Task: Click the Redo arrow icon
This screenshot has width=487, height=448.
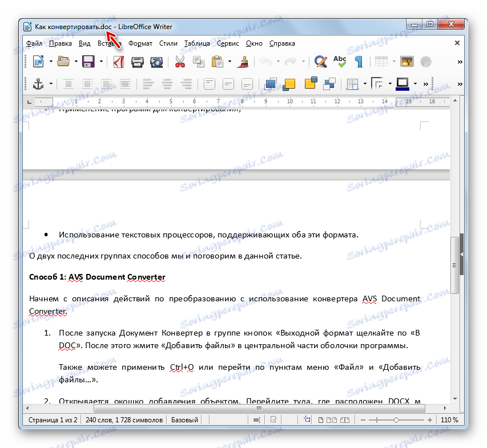Action: pos(291,62)
